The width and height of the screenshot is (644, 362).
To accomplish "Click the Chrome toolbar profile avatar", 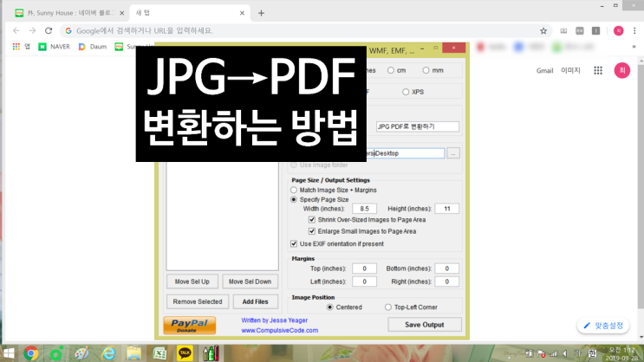I will point(619,31).
